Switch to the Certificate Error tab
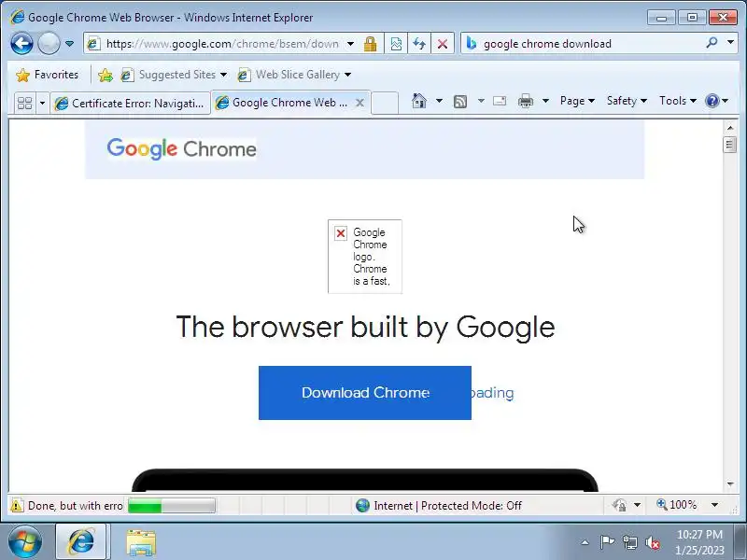Viewport: 747px width, 560px height. (x=130, y=103)
